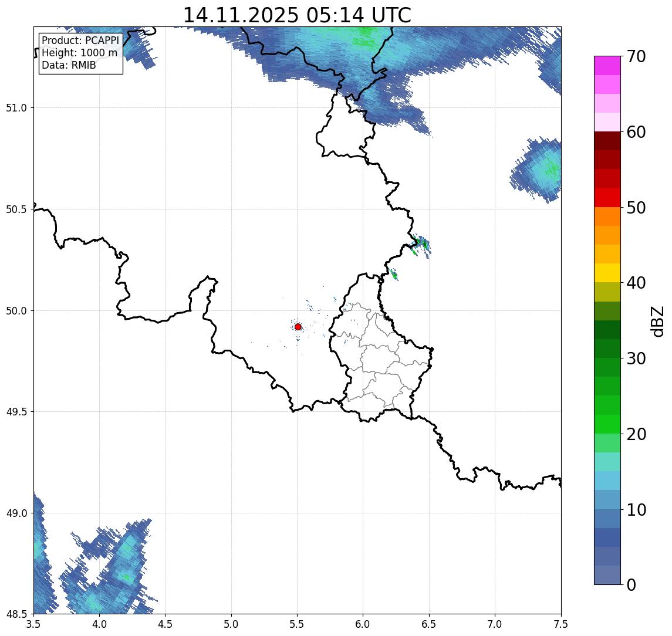The width and height of the screenshot is (672, 636).
Task: Click the 'Data: RMIB' legend text
Action: [69, 65]
